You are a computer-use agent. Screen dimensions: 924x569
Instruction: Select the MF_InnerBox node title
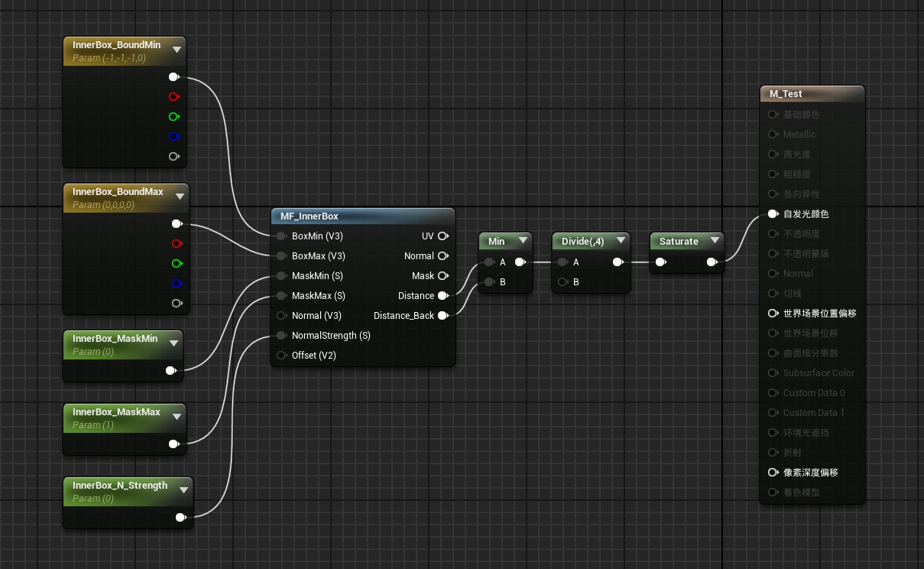click(x=310, y=216)
